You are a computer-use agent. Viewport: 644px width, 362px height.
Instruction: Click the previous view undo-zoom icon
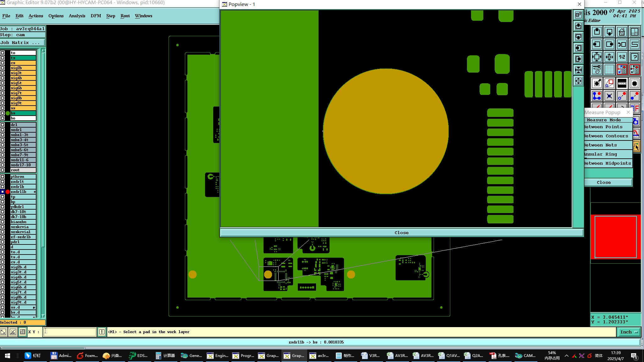coord(622,44)
